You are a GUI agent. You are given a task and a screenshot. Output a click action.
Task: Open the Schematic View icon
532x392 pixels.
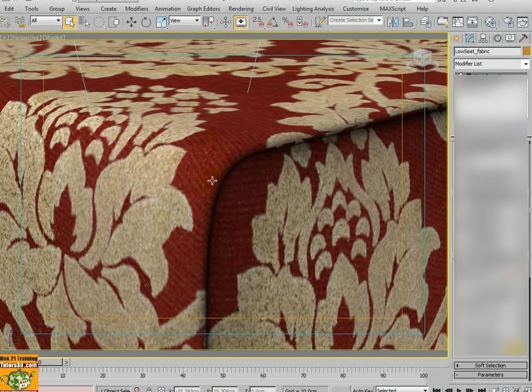click(x=472, y=22)
